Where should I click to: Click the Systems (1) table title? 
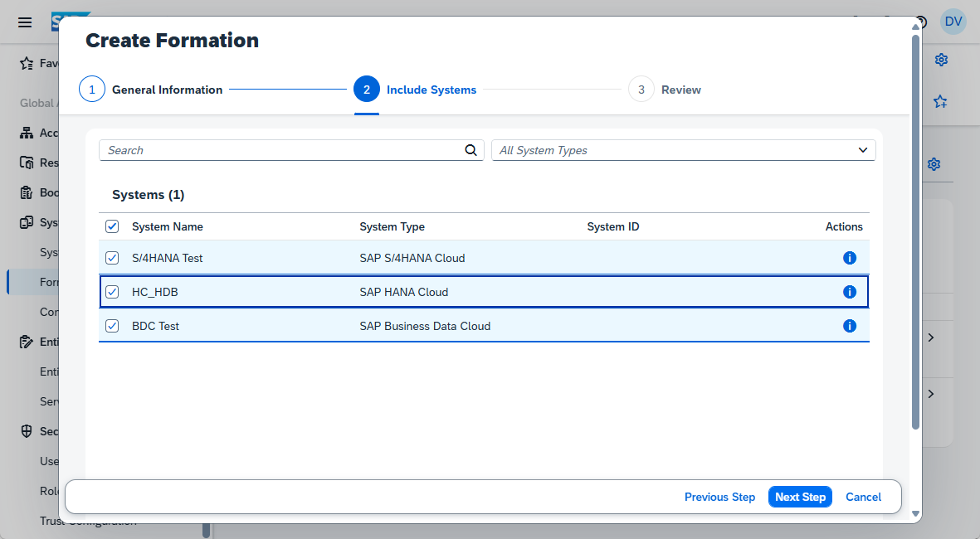point(149,195)
